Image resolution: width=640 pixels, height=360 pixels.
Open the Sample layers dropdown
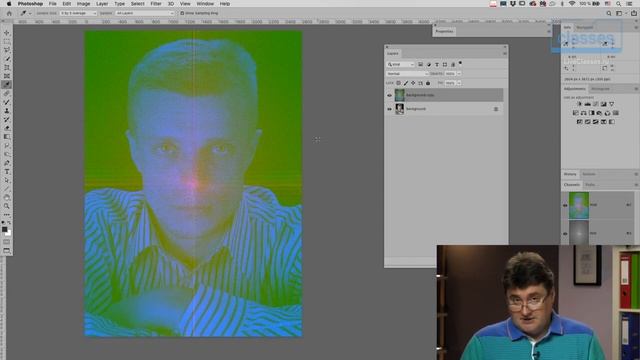click(x=145, y=13)
